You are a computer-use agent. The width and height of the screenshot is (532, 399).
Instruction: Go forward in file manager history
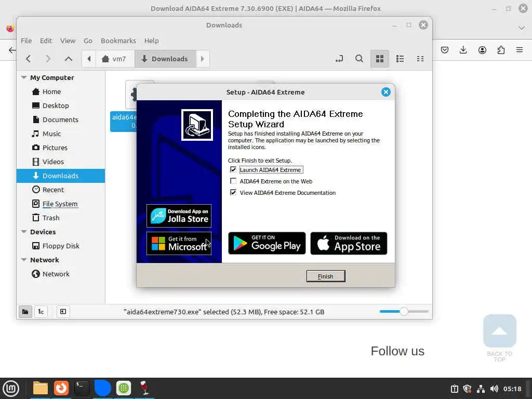point(48,59)
